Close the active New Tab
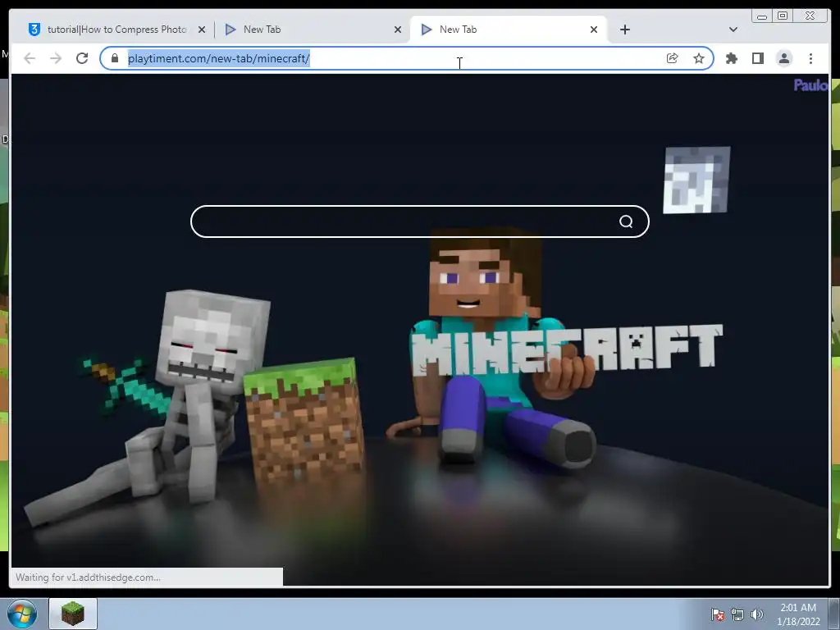840x630 pixels. 594,30
